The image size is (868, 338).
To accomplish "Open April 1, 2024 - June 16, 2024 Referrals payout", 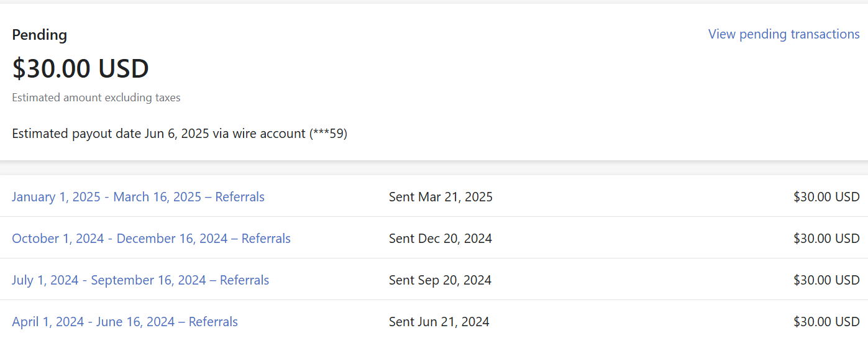I will tap(125, 322).
